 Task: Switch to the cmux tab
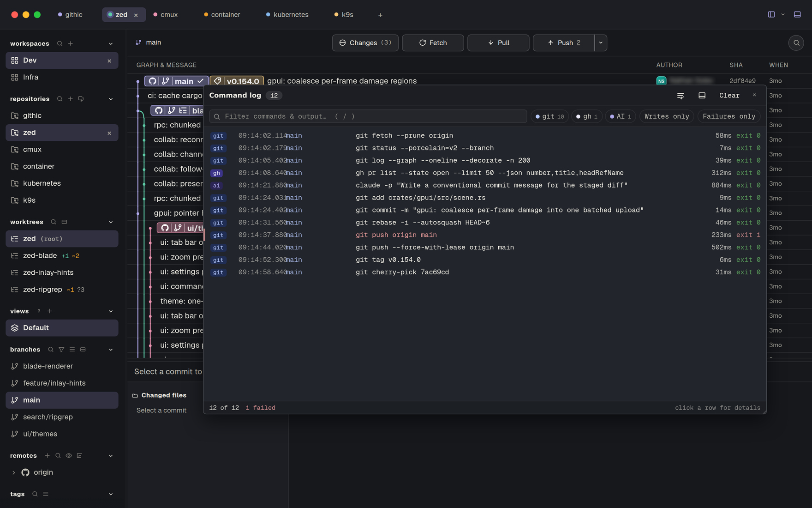pos(165,15)
